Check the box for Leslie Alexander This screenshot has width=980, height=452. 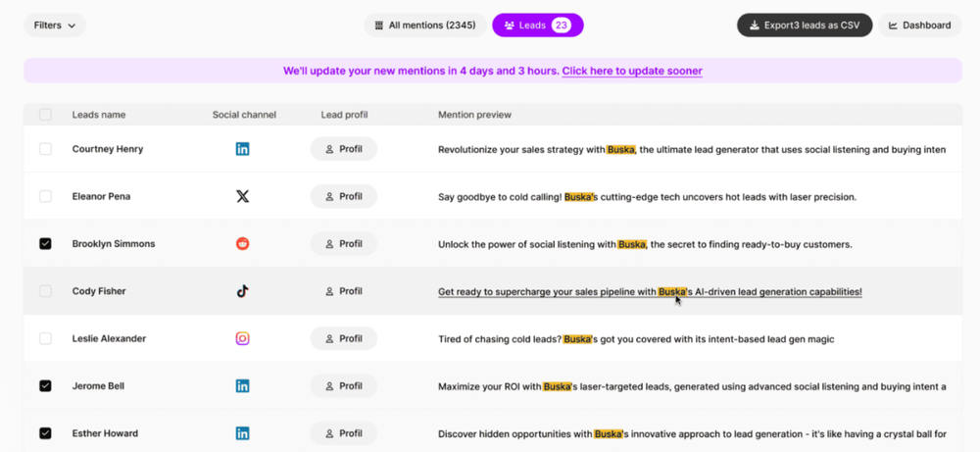tap(45, 339)
